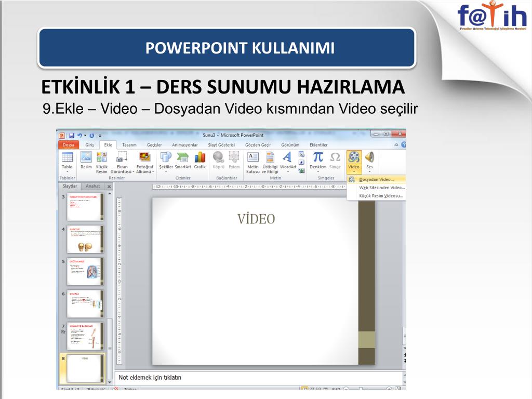
Task: Click the Video film reel icon
Action: click(x=353, y=157)
